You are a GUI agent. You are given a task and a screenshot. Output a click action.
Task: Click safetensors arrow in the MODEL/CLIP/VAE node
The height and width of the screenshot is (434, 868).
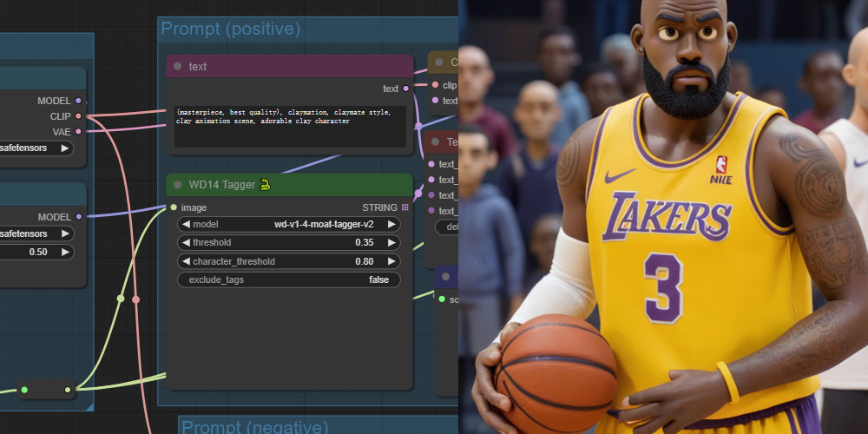(x=65, y=148)
